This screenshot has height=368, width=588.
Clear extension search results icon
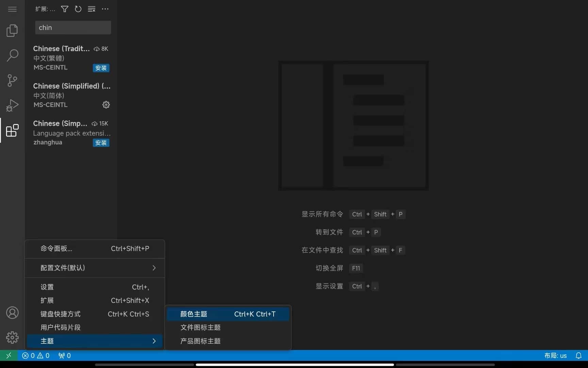point(92,9)
